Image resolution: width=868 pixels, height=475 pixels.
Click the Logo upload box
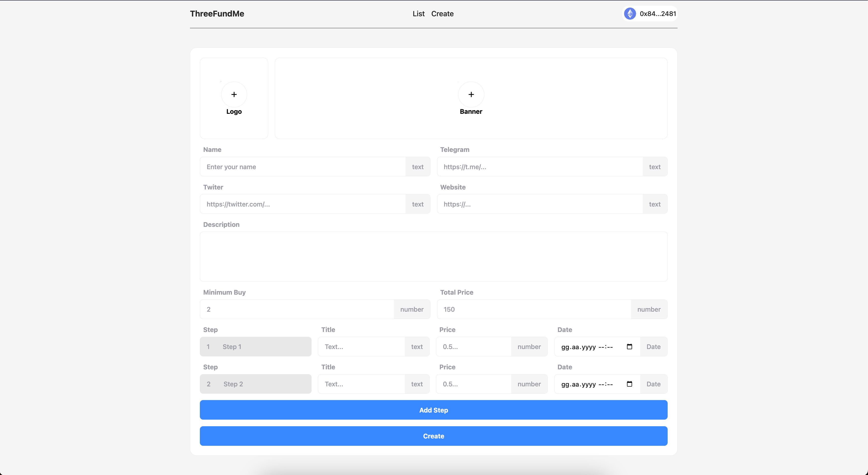pyautogui.click(x=234, y=98)
